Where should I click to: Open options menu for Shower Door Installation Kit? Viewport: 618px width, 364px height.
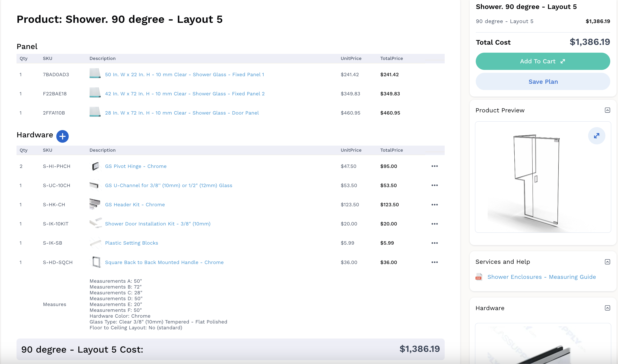(x=434, y=224)
